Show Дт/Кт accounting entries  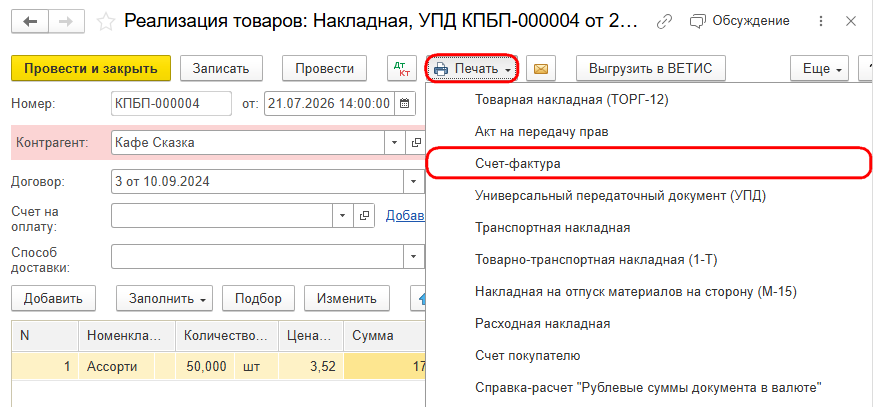coord(402,69)
